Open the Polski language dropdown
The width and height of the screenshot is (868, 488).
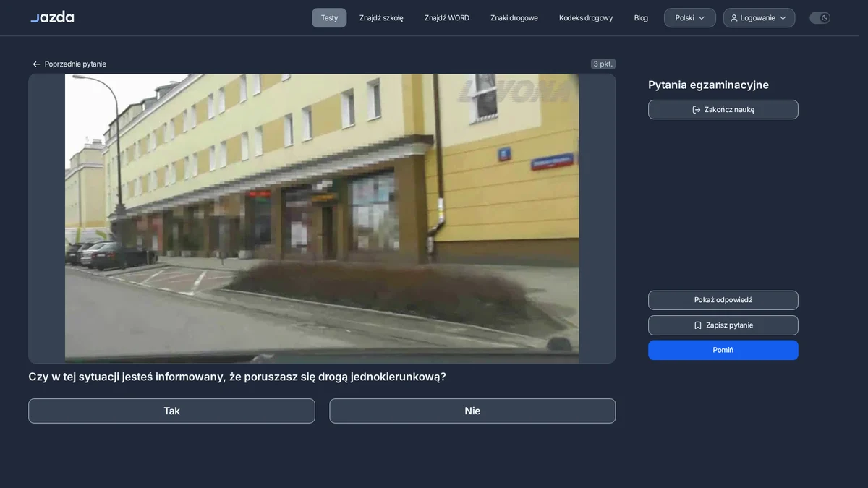tap(690, 18)
